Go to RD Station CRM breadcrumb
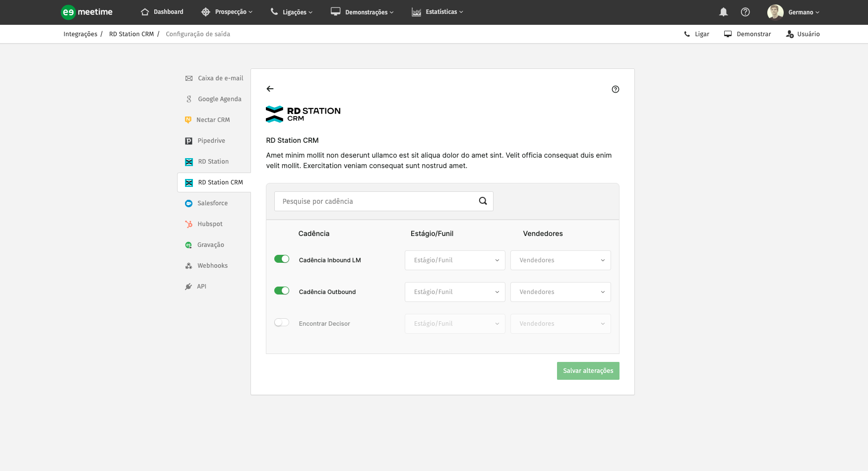This screenshot has width=868, height=471. (131, 34)
